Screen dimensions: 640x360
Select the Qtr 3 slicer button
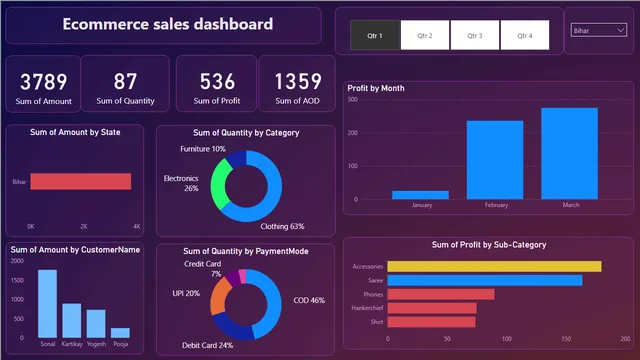pos(475,35)
